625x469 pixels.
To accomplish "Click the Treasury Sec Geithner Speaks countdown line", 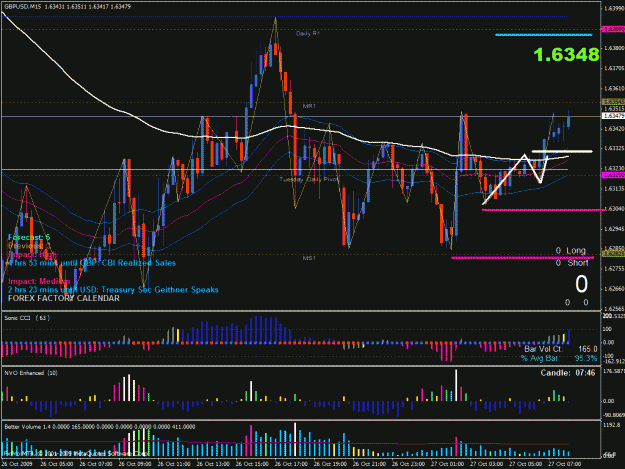I will tap(113, 290).
